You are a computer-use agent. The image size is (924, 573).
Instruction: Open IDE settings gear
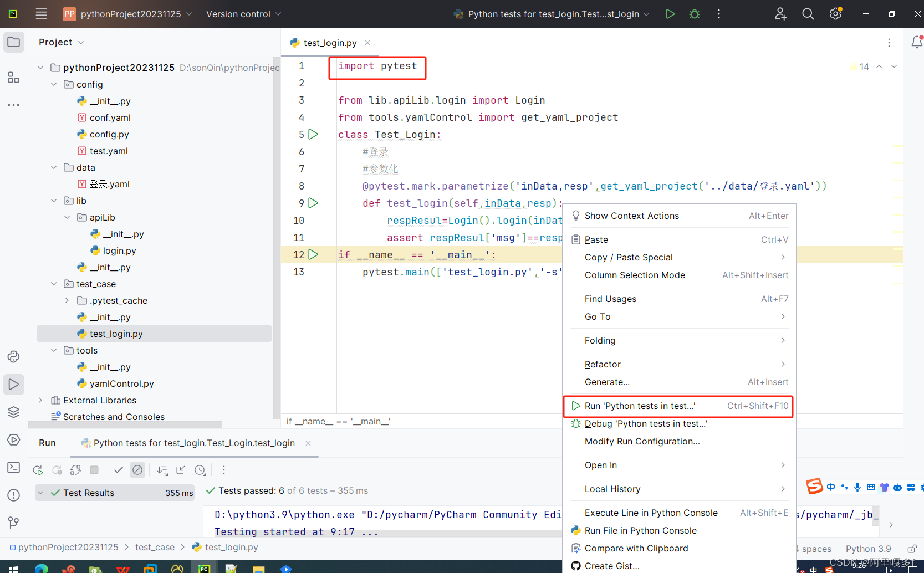click(x=835, y=14)
